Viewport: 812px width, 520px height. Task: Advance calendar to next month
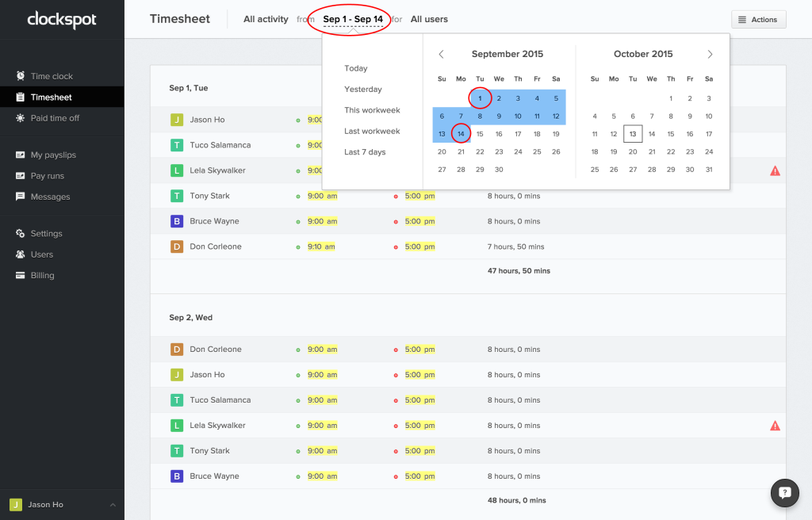click(x=710, y=54)
